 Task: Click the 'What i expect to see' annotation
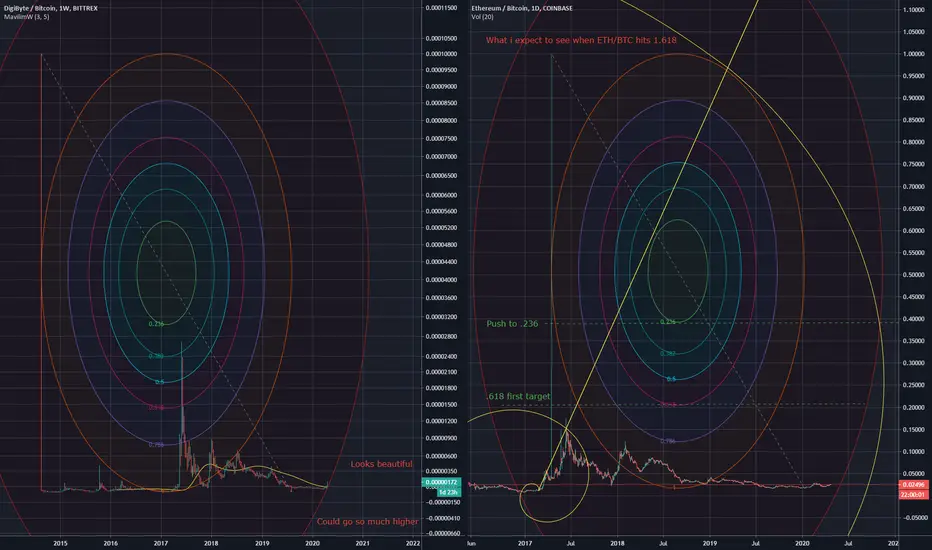click(581, 40)
